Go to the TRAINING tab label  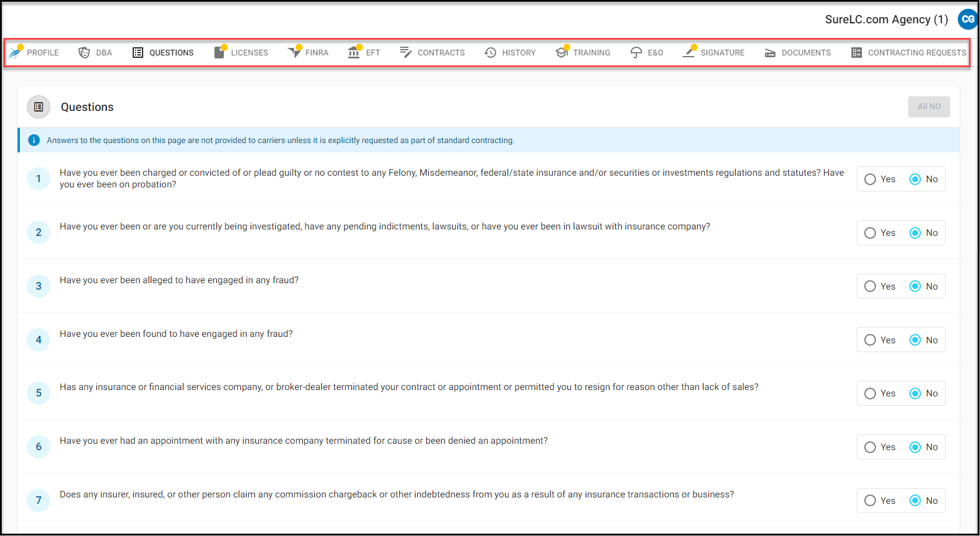591,53
